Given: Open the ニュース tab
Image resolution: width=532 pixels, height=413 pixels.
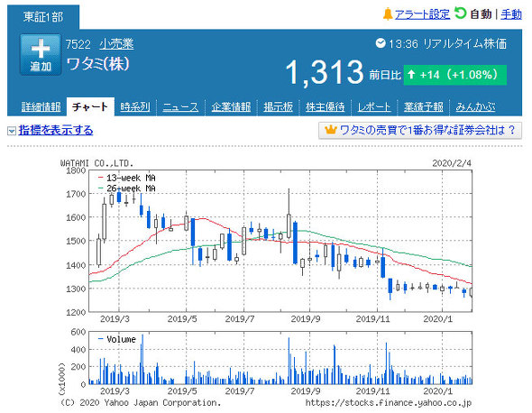Looking at the screenshot, I should click(x=180, y=107).
